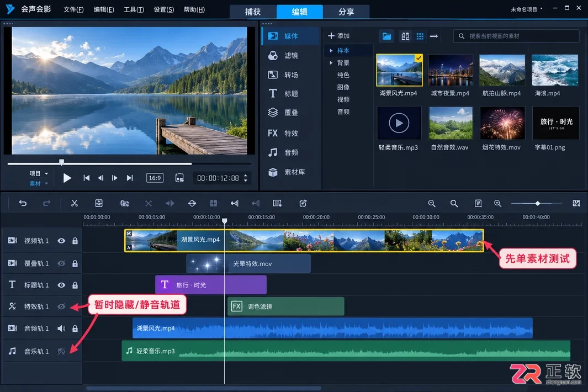
Task: Zoom in on the timeline
Action: [497, 203]
